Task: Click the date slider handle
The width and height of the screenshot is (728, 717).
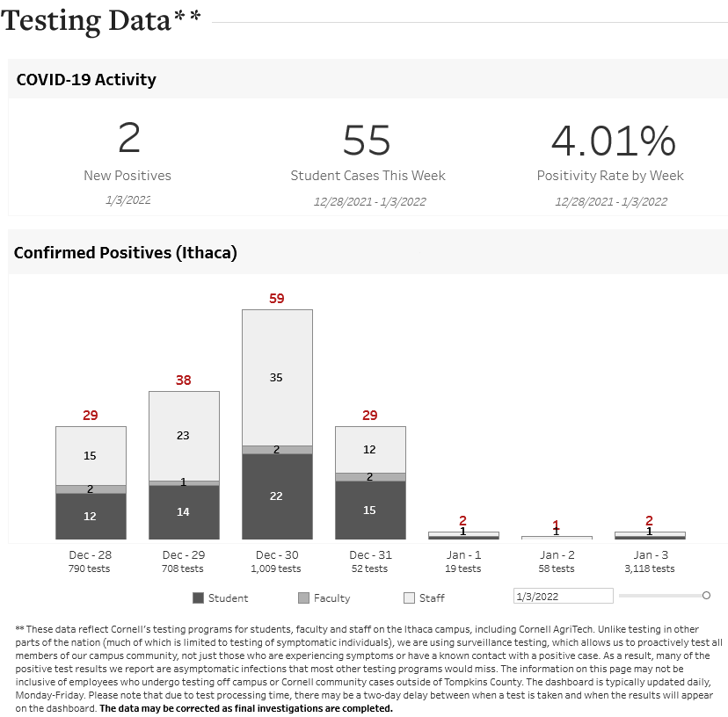Action: coord(706,596)
